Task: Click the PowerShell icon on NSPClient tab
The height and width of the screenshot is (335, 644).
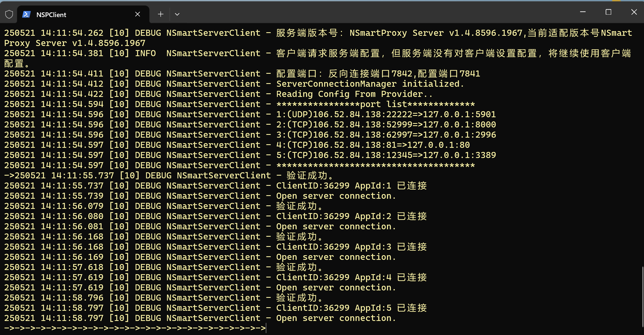Action: click(x=26, y=14)
